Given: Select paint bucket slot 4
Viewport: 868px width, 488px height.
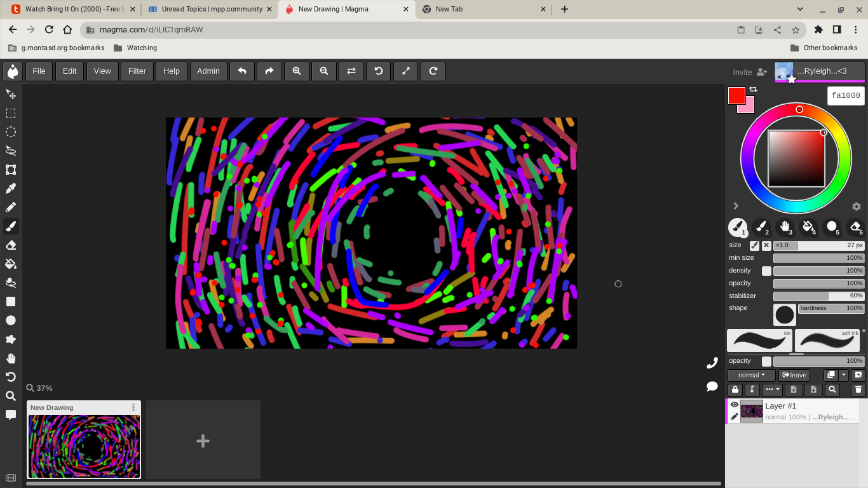Looking at the screenshot, I should pos(808,227).
